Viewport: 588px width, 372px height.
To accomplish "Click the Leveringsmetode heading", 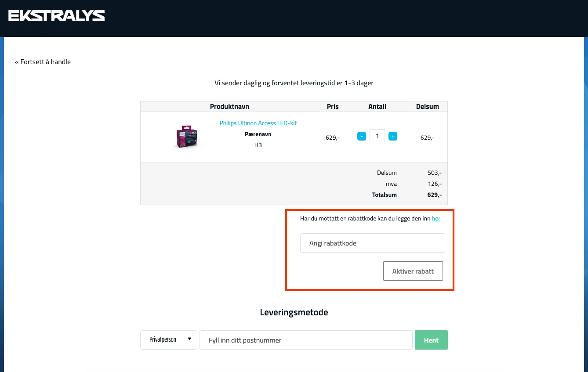I will (x=294, y=312).
